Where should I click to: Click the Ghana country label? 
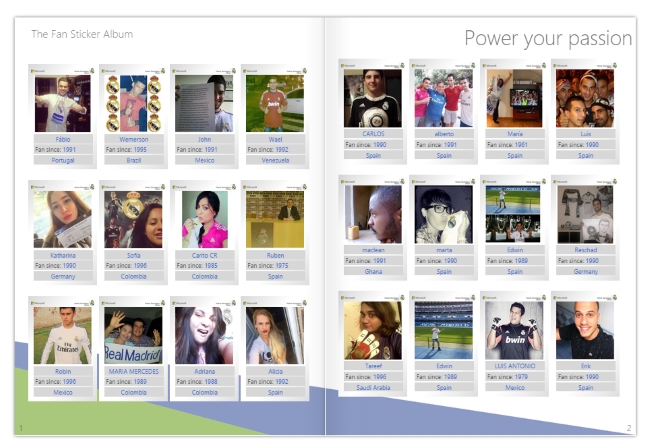[x=373, y=271]
